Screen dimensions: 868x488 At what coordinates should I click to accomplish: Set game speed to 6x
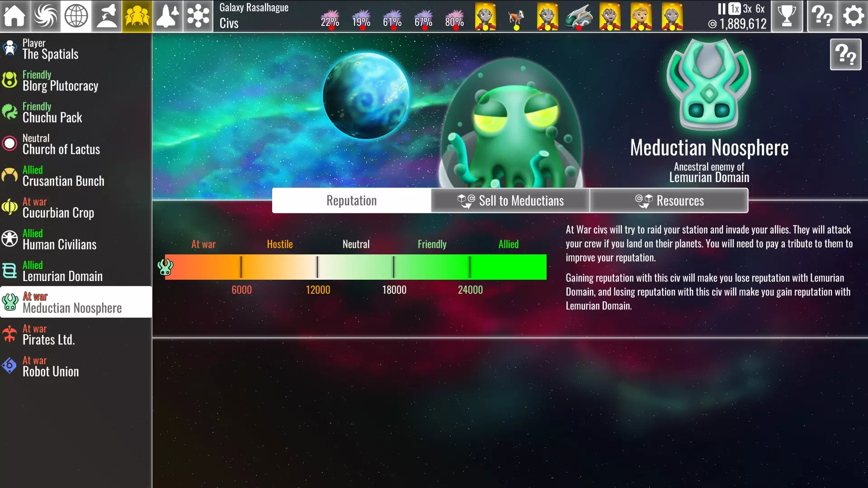(x=760, y=9)
